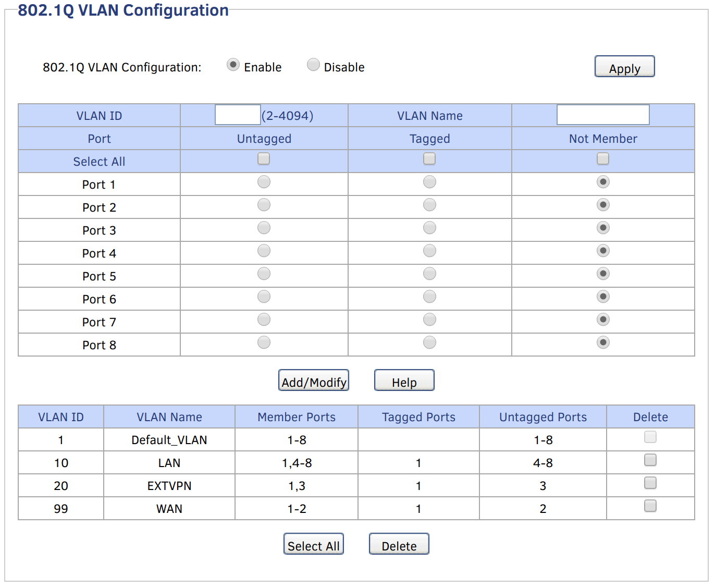Check the Delete box for VLAN 10
This screenshot has width=715, height=588.
coord(650,460)
